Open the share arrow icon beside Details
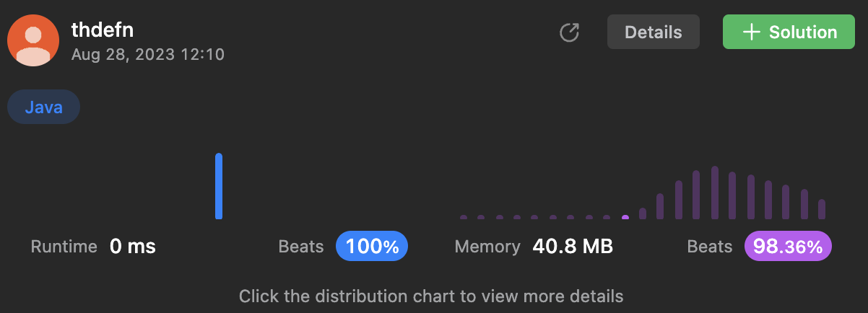 (x=570, y=32)
